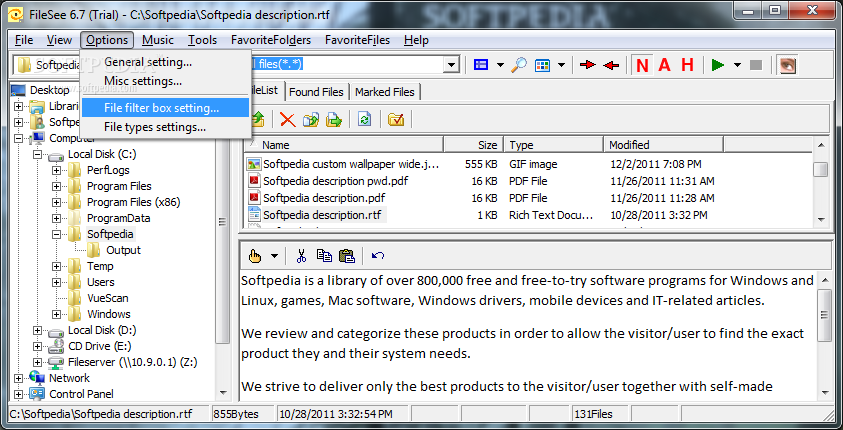Image resolution: width=843 pixels, height=430 pixels.
Task: Click the move-to-folder icon
Action: 334,119
